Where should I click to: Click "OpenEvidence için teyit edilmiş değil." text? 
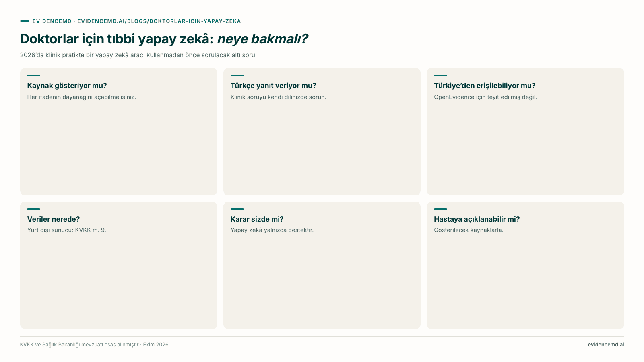(x=485, y=97)
